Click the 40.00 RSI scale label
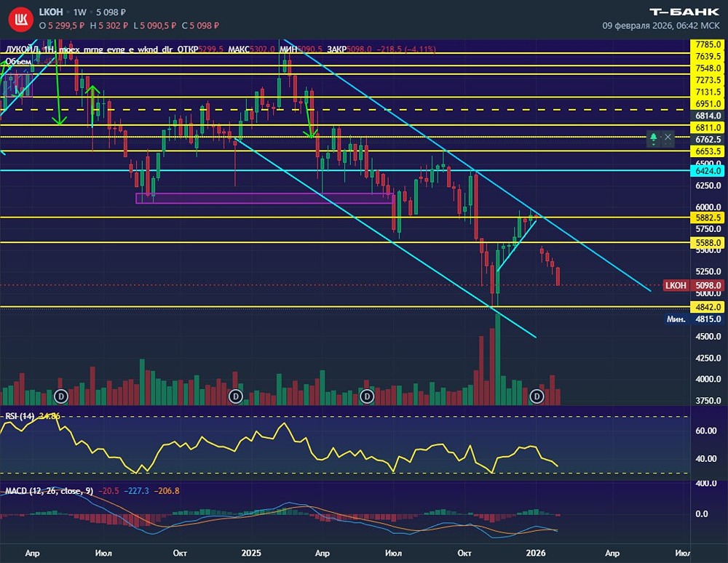Viewport: 728px width, 563px height. pyautogui.click(x=706, y=458)
